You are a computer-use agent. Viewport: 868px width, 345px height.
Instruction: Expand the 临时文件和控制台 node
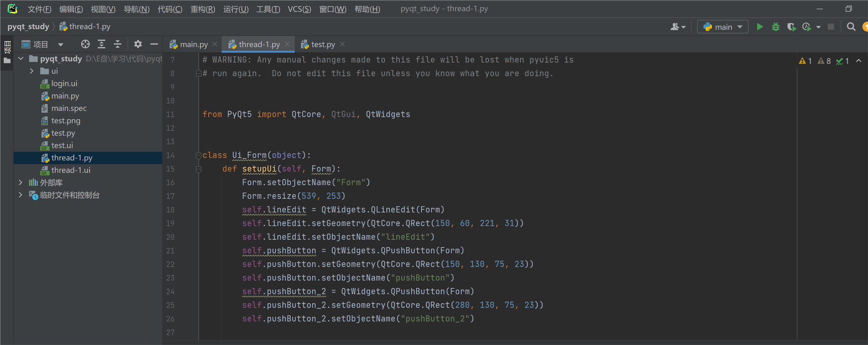pyautogui.click(x=20, y=195)
